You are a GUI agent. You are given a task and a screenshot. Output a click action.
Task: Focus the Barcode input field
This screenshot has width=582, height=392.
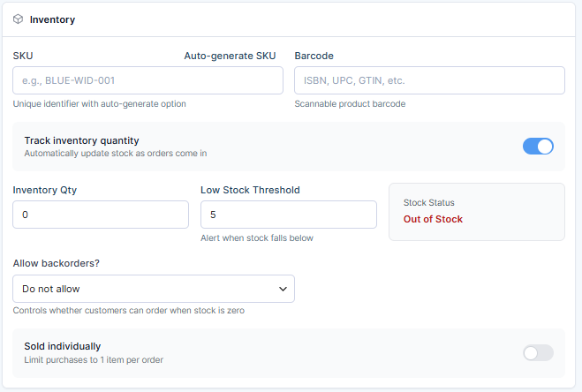click(x=429, y=80)
